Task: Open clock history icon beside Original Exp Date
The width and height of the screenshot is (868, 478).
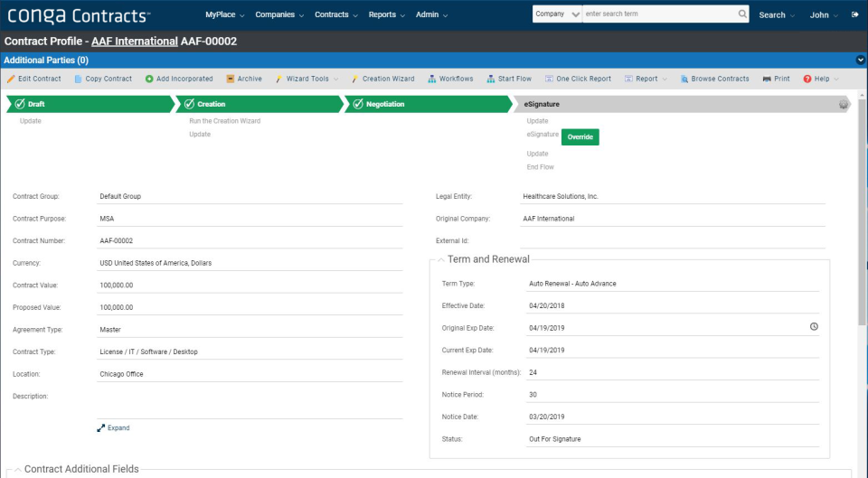Action: click(x=814, y=326)
